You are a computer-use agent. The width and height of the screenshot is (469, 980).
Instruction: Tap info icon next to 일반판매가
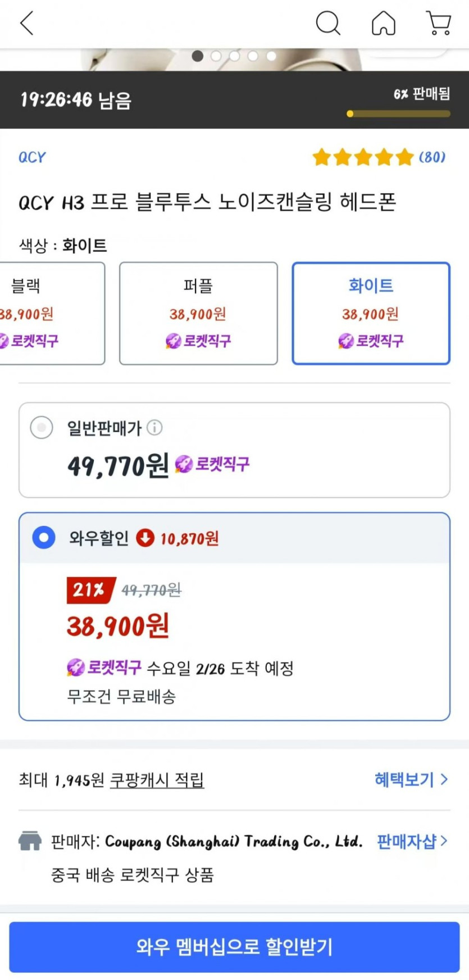[154, 428]
